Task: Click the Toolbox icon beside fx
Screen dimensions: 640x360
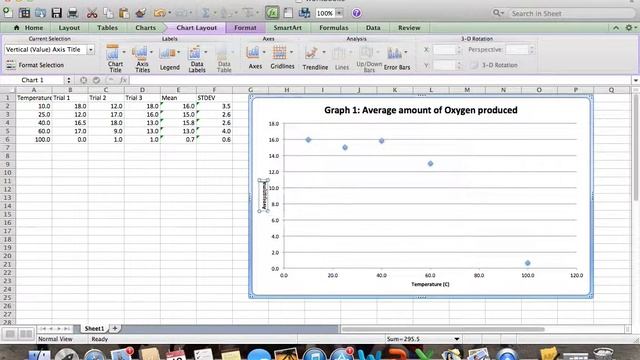Action: 288,13
